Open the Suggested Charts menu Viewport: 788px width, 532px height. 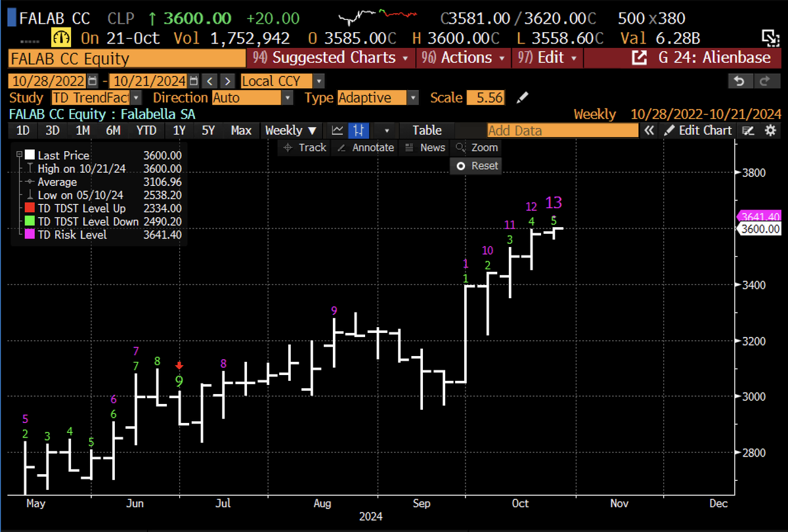click(331, 58)
